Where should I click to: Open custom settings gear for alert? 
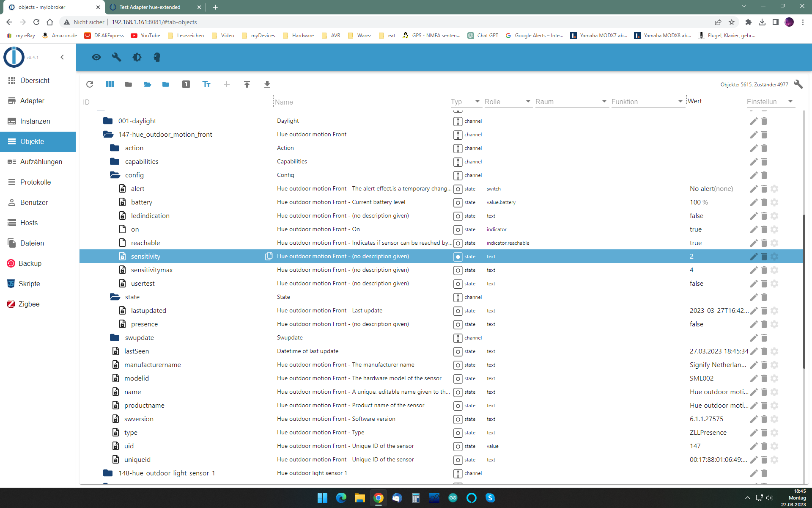click(774, 189)
